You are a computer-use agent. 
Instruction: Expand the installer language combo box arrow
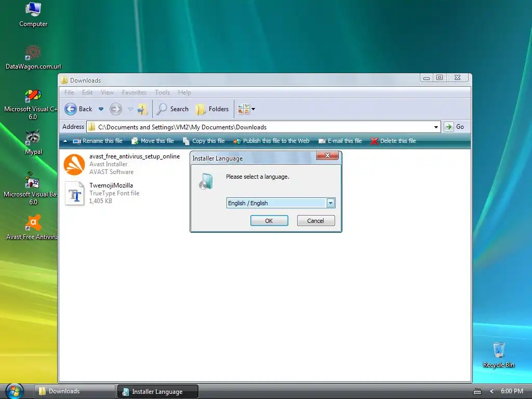(330, 203)
